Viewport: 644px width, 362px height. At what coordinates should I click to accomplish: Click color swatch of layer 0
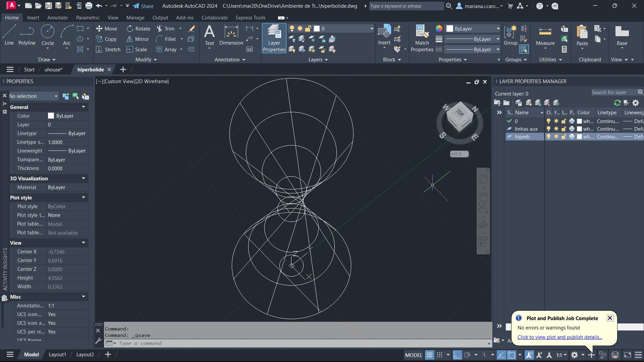pos(579,121)
